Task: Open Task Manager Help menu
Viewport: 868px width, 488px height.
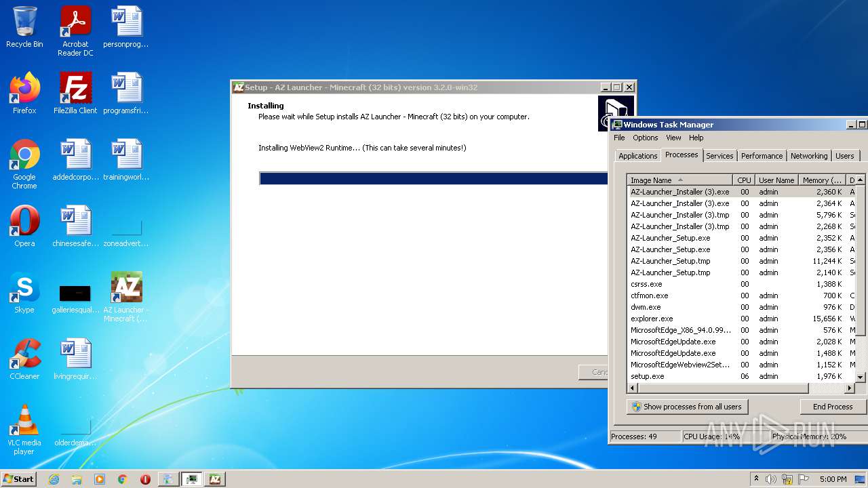Action: point(696,138)
